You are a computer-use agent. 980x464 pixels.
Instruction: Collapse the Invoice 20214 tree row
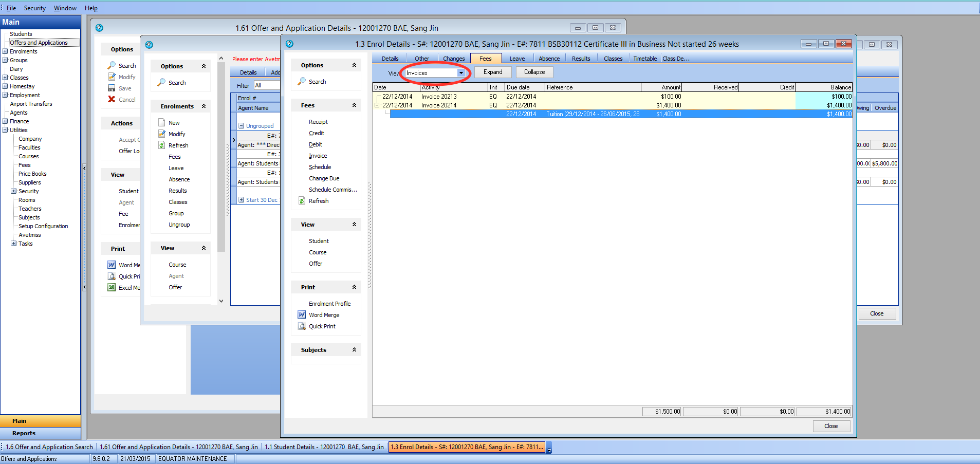click(x=377, y=105)
